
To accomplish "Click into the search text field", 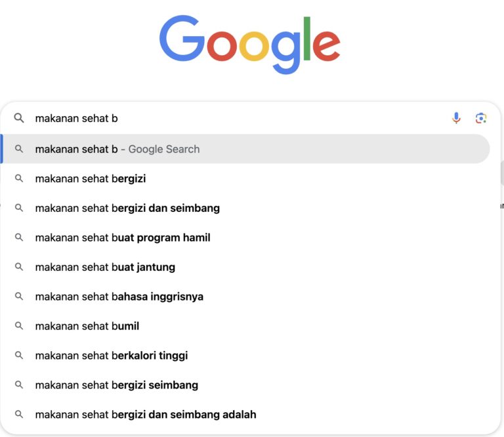I will (236, 118).
